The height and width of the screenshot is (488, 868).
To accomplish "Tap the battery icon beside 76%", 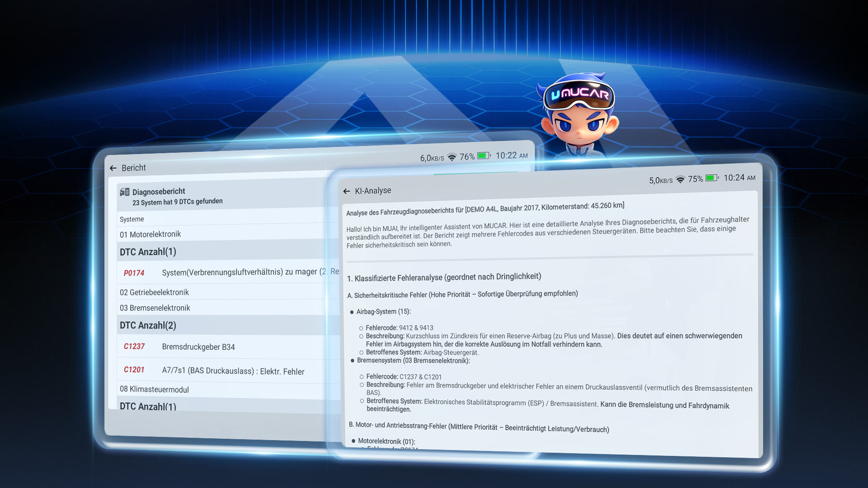I will pos(484,156).
